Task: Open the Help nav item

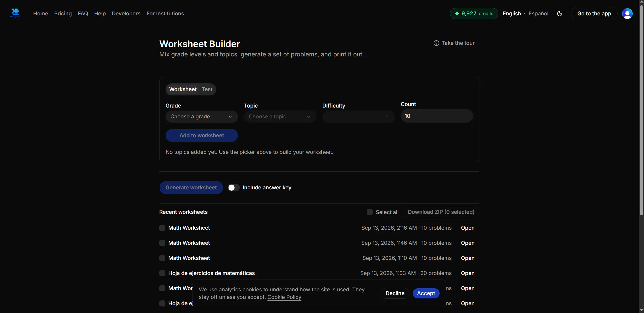Action: point(100,14)
